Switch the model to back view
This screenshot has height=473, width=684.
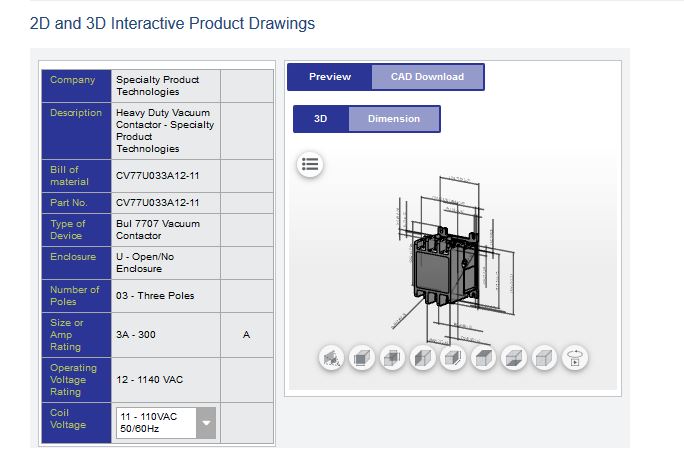392,359
